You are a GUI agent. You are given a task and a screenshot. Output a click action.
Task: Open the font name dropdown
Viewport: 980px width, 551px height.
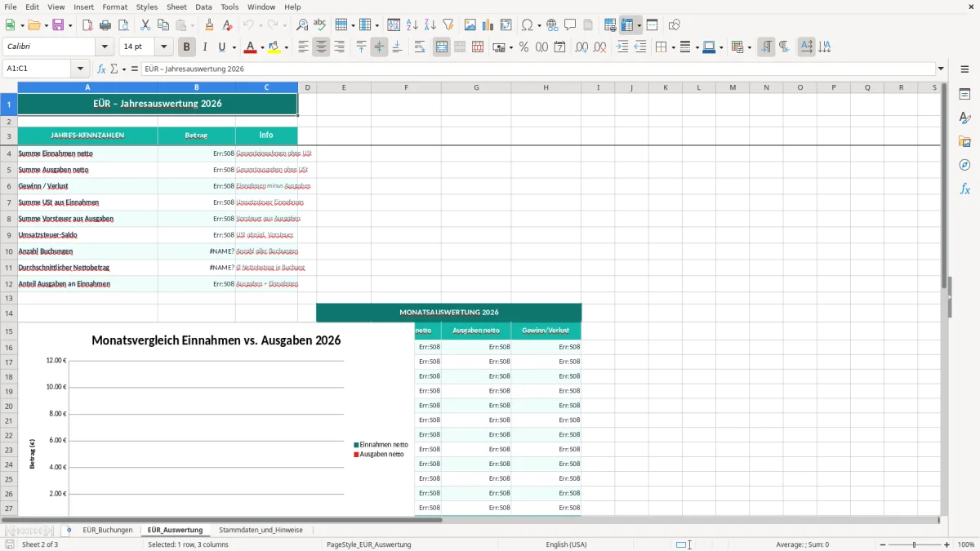click(x=105, y=47)
